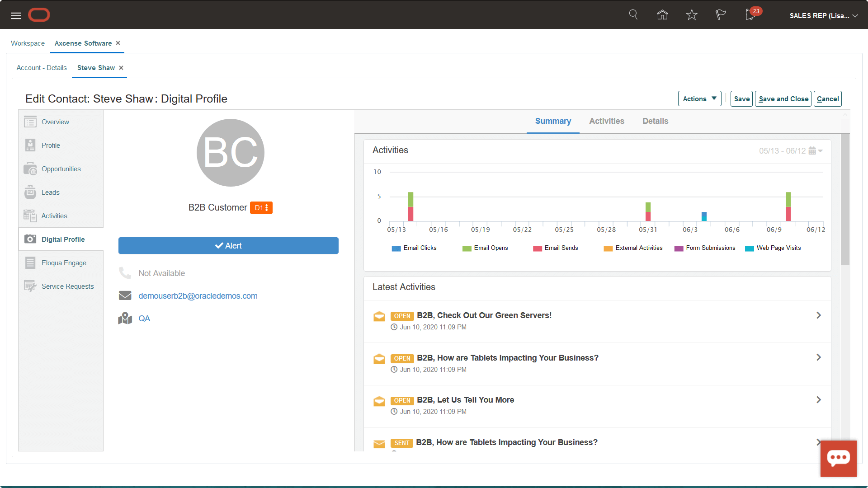
Task: Open global search with the magnifier icon
Action: tap(633, 14)
